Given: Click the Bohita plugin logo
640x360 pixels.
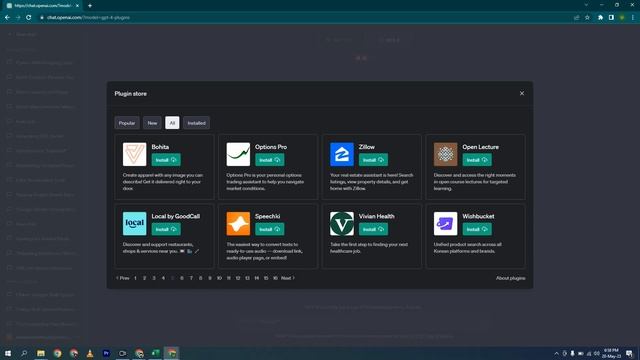Looking at the screenshot, I should [134, 154].
